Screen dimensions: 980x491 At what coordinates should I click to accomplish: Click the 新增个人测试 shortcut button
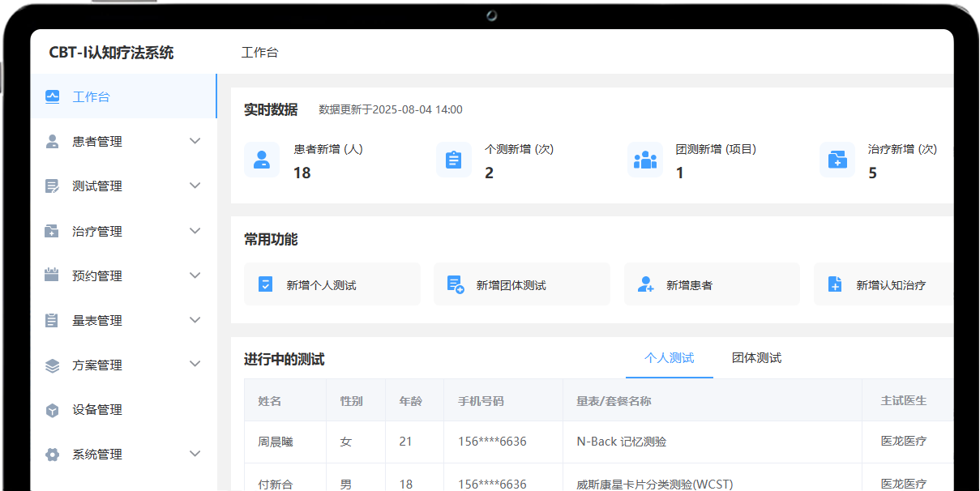(x=332, y=284)
